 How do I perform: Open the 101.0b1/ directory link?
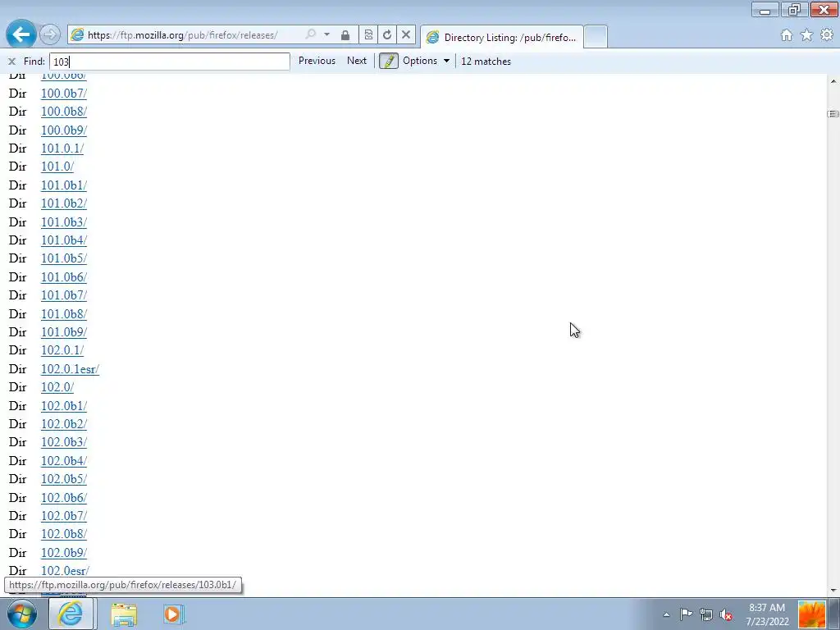pos(64,185)
